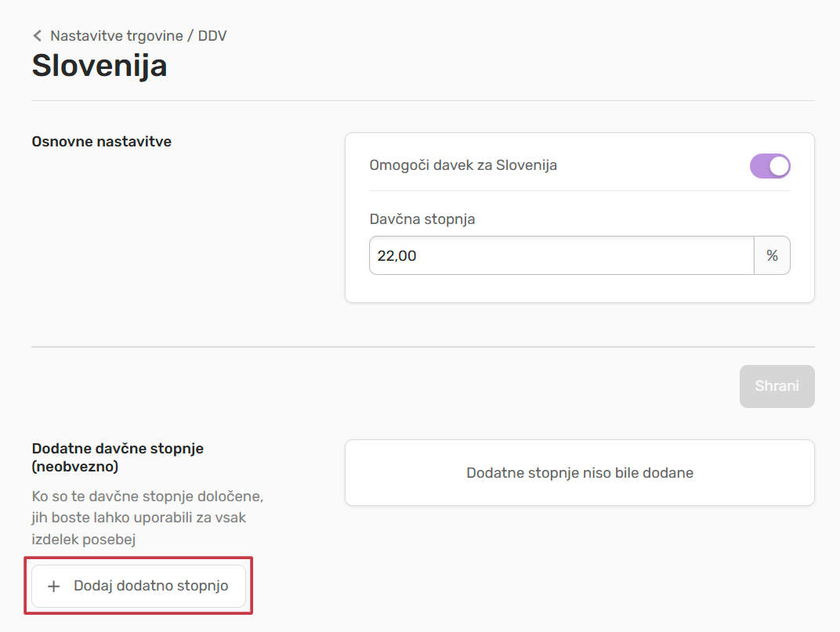Open DDV in the breadcrumb
Viewport: 840px width, 632px height.
tap(212, 36)
